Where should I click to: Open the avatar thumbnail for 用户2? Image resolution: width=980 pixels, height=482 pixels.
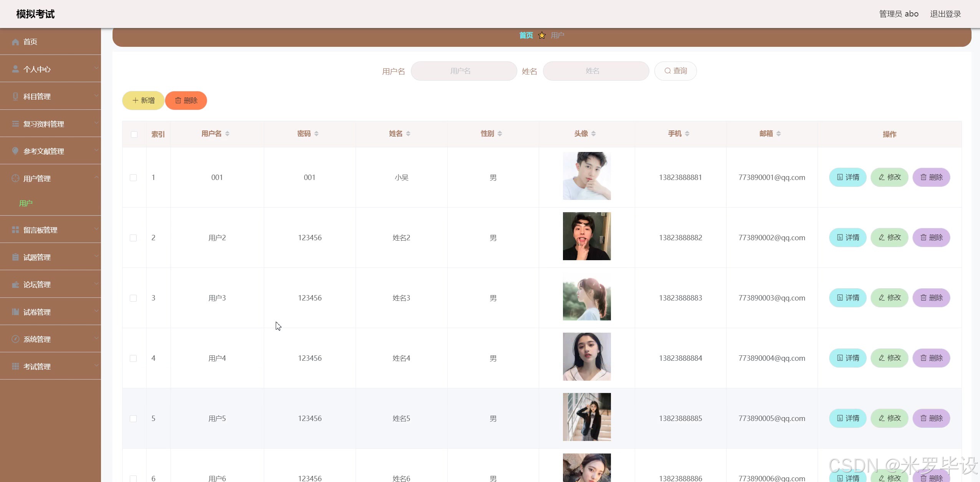[x=586, y=236]
